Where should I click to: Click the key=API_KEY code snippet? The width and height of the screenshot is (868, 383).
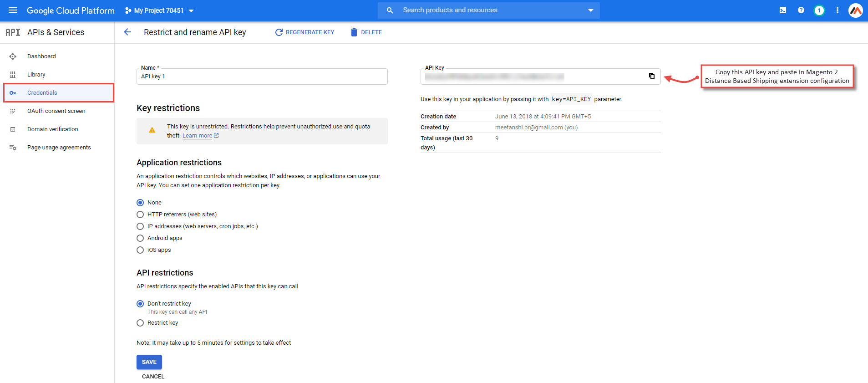click(x=571, y=99)
